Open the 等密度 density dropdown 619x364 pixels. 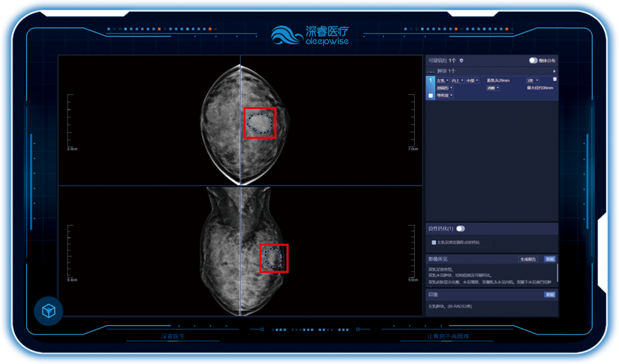coord(445,96)
